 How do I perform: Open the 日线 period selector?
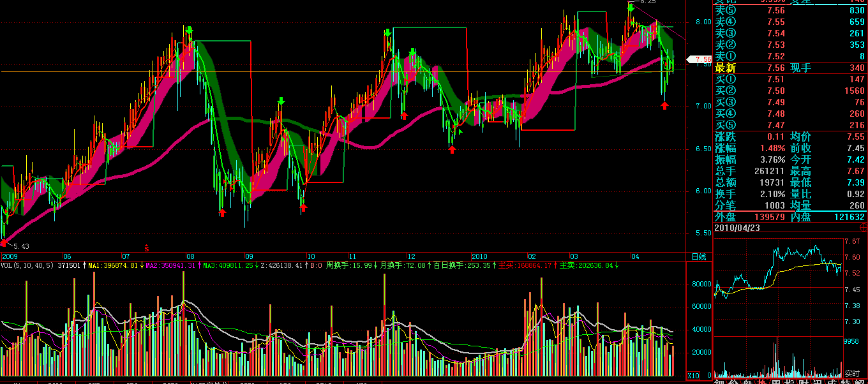[699, 257]
